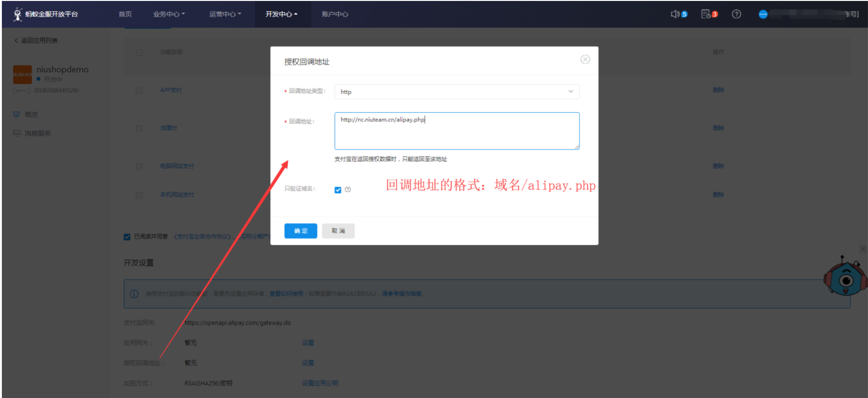The height and width of the screenshot is (398, 868).
Task: Open 概览 in the sidebar
Action: 31,114
